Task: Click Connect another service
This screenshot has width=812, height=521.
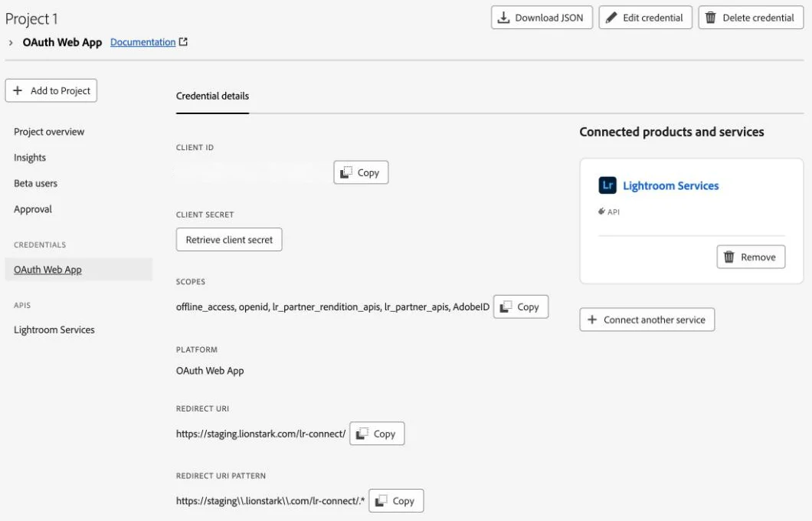Action: pyautogui.click(x=647, y=319)
